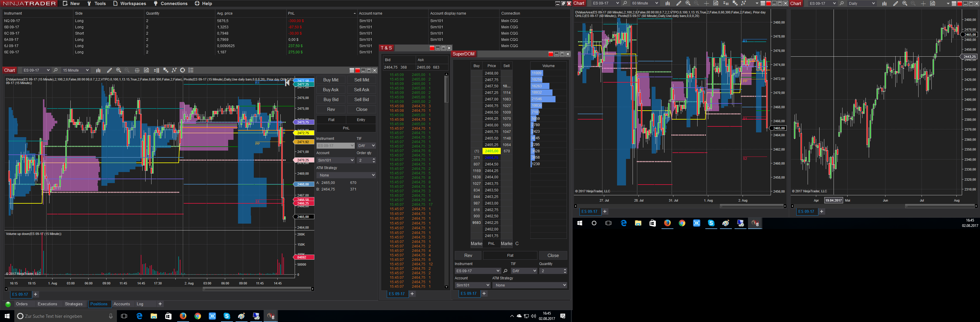980x322 pixels.
Task: Increase Chart Trader Order qty stepper
Action: [x=374, y=159]
